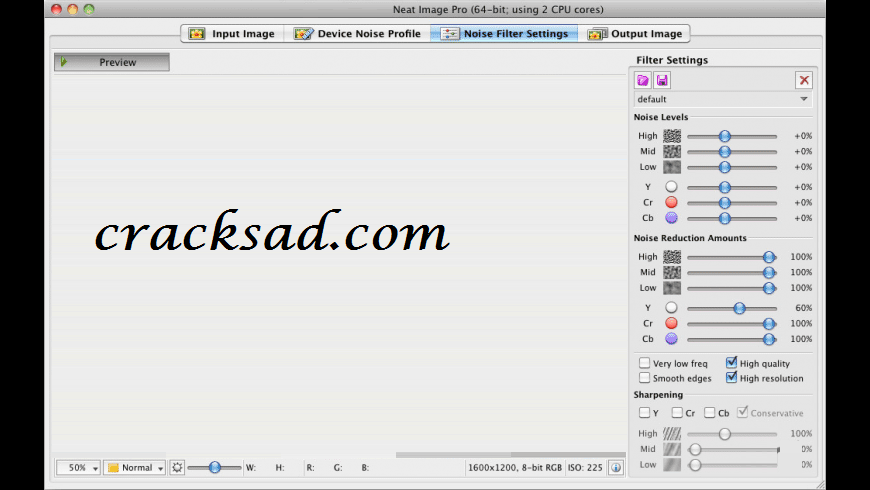Click the High noise level slider handle
Viewport: 870px width, 490px height.
click(725, 136)
